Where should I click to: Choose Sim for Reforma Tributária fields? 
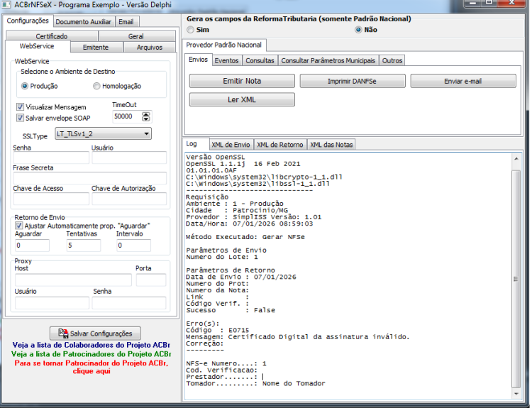(x=190, y=30)
